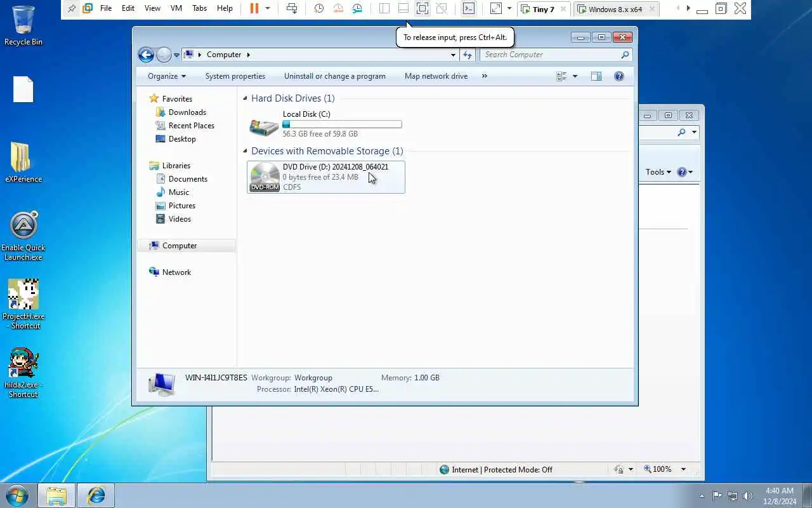Click Map network drive
Viewport: 812px width, 508px height.
(436, 76)
